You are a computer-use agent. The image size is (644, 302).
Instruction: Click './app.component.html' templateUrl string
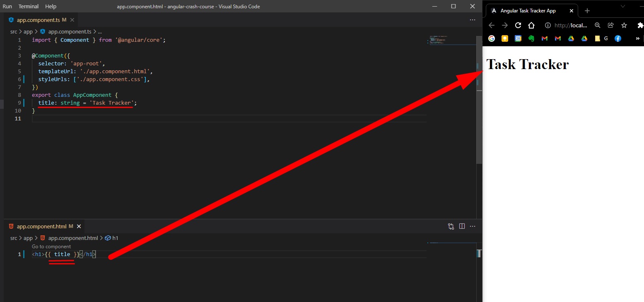point(115,72)
